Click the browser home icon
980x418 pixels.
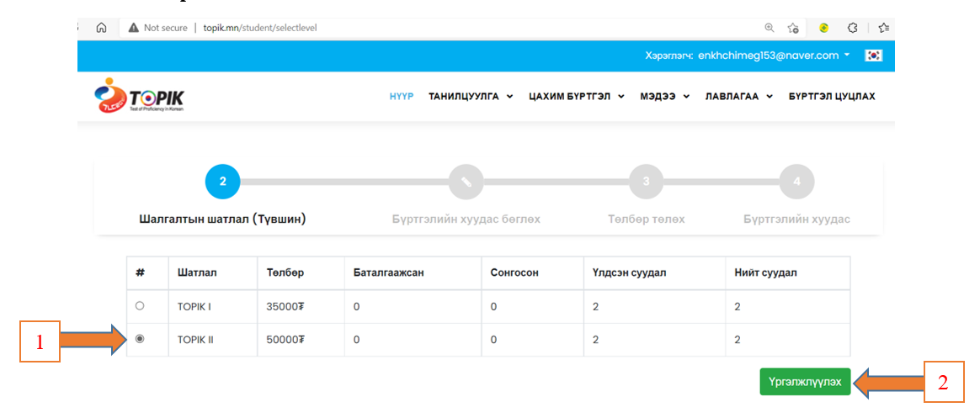point(101,28)
